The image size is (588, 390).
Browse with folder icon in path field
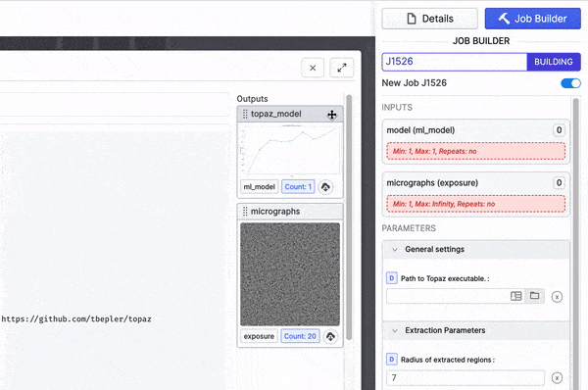pos(535,296)
